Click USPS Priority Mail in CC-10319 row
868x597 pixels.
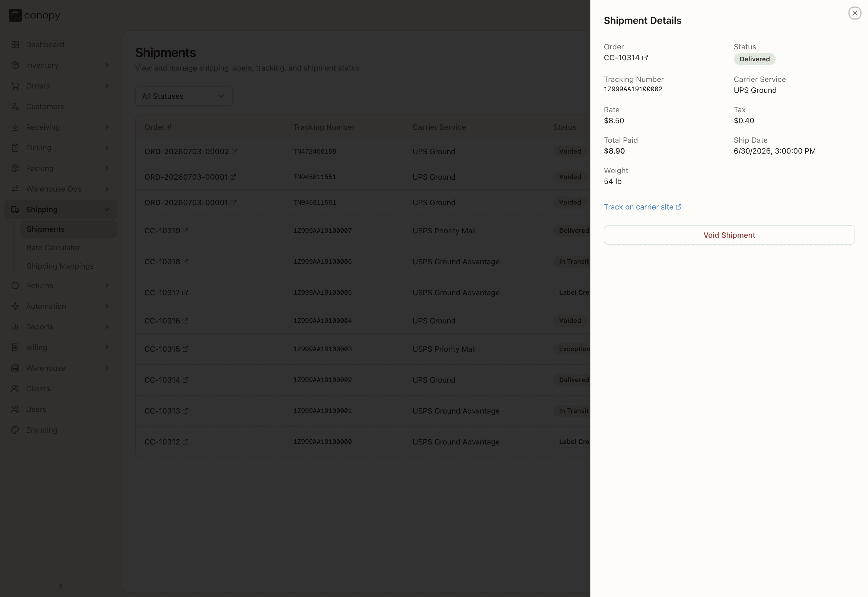[444, 231]
